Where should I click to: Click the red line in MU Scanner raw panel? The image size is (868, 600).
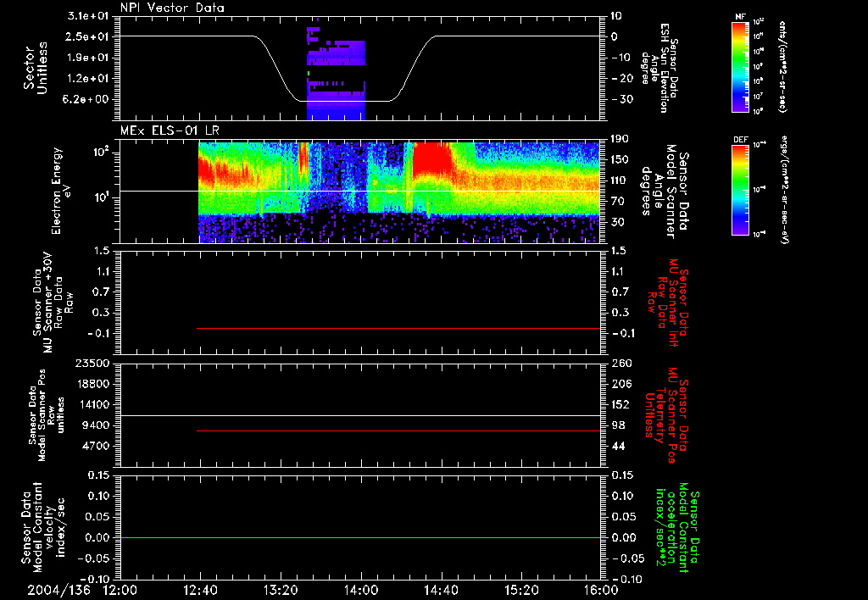[x=398, y=328]
